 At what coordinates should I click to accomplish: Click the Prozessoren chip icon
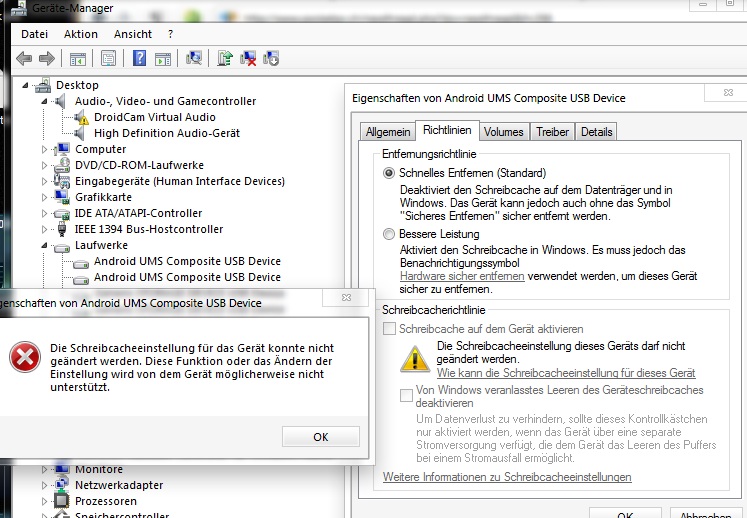coord(61,500)
